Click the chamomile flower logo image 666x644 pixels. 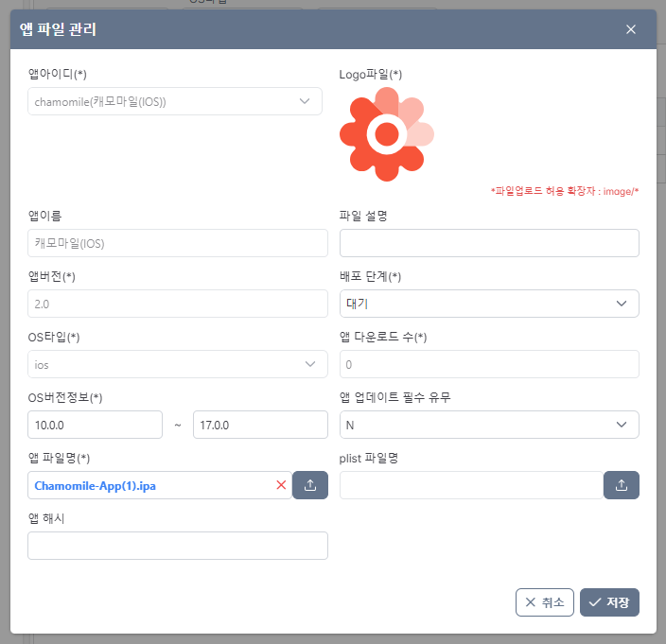coord(386,134)
